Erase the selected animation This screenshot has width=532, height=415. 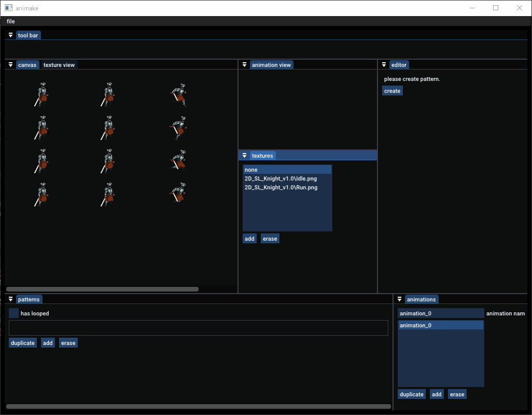[x=457, y=394]
